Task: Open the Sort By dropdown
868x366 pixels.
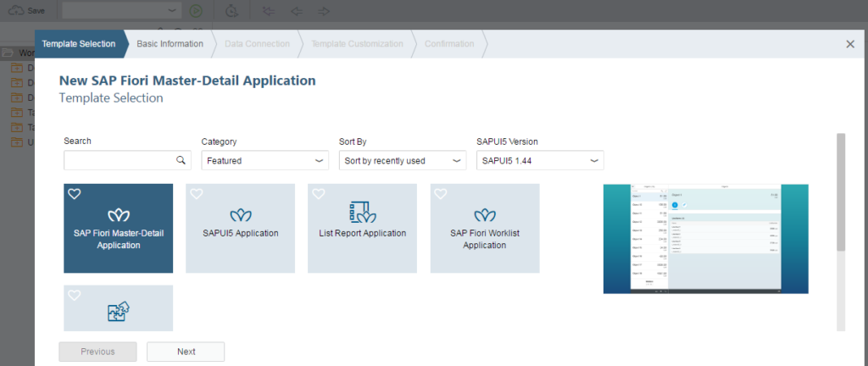Action: (403, 160)
